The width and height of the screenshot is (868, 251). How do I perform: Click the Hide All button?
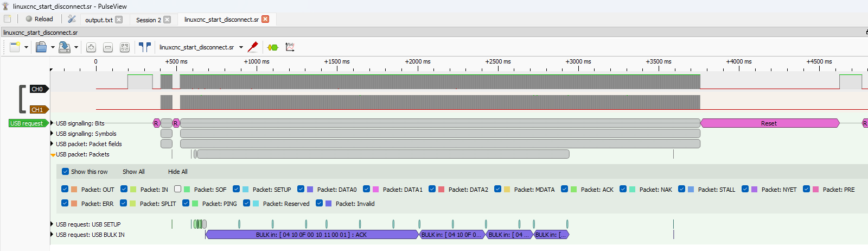177,172
